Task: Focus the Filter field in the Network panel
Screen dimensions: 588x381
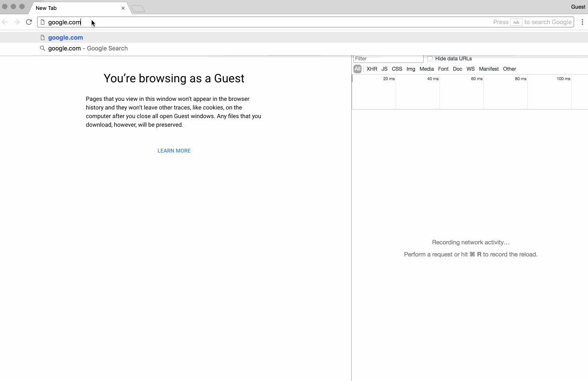Action: 388,59
